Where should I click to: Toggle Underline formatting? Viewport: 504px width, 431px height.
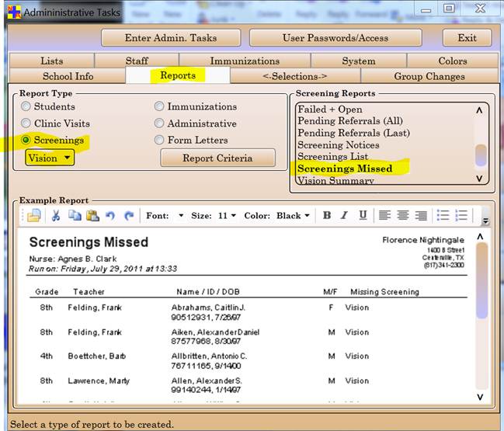pos(363,215)
